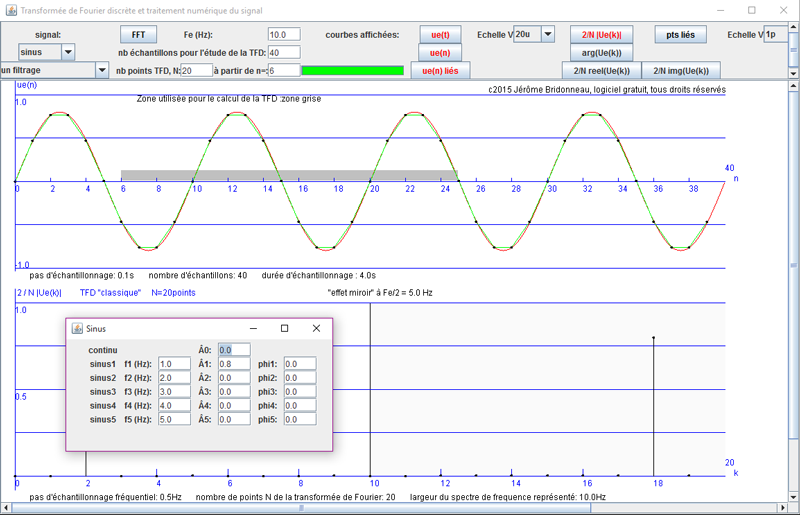Click the green progress bar
This screenshot has width=800, height=515.
click(353, 71)
